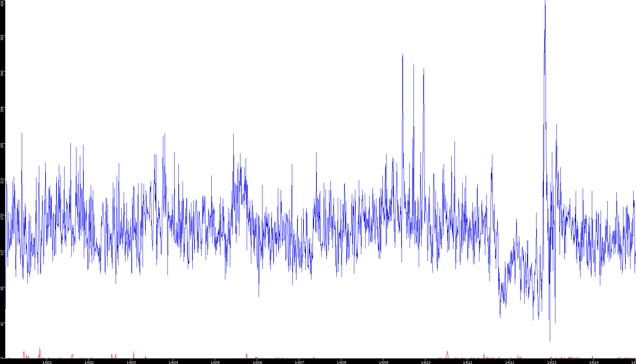Click the 14:01 time axis label

(x=47, y=362)
